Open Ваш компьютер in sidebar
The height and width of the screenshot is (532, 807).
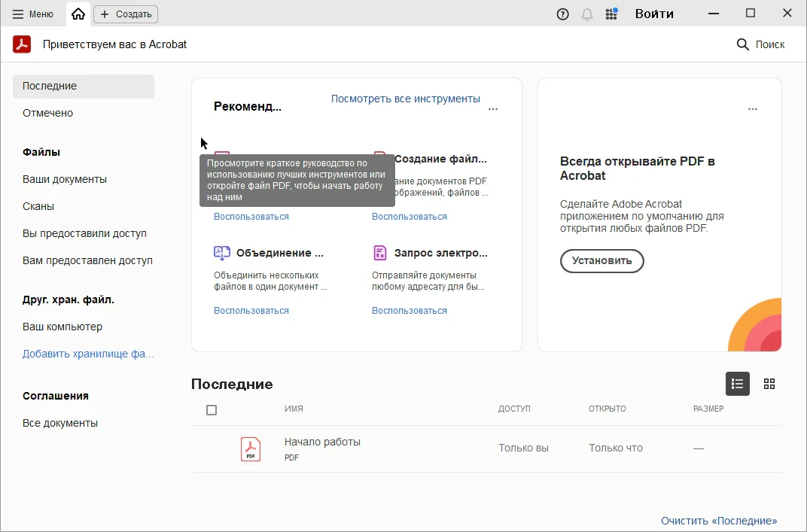pyautogui.click(x=62, y=327)
